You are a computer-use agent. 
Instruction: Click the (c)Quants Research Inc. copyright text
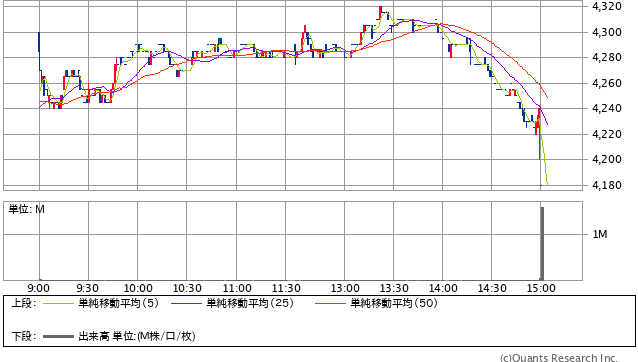(559, 358)
